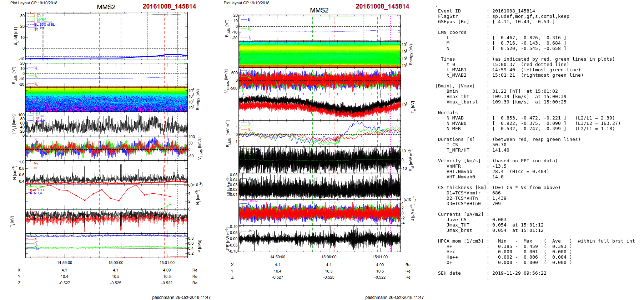
Task: Select the electron energy spectrogram in right plot
Action: pyautogui.click(x=320, y=54)
